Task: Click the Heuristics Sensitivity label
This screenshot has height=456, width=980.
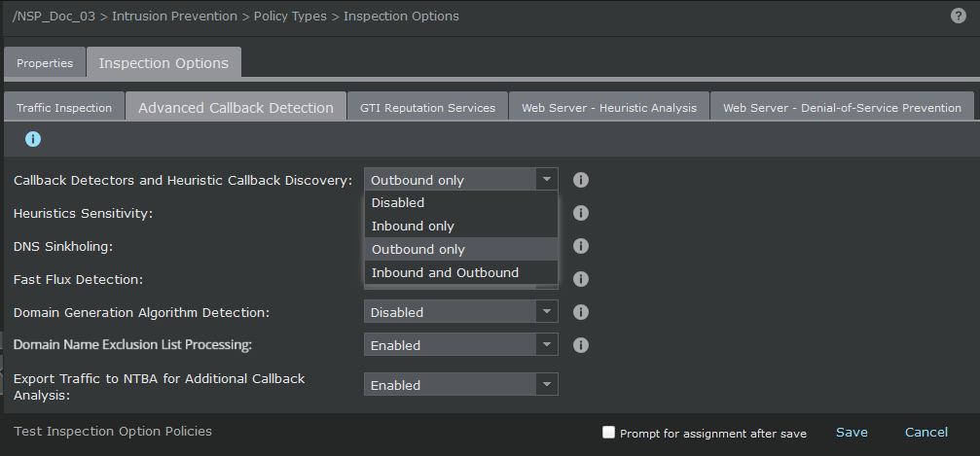Action: point(83,214)
